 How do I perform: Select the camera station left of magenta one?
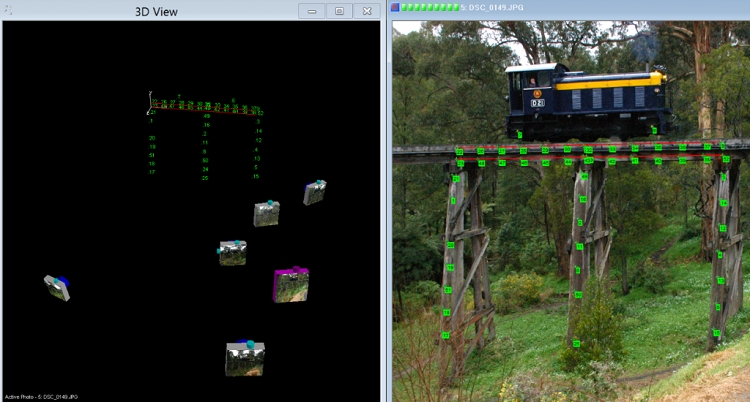pos(232,252)
